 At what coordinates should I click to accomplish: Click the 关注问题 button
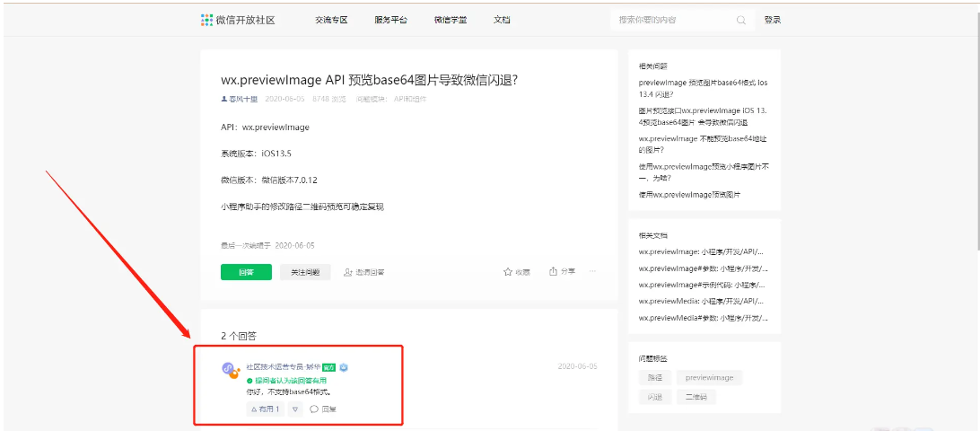(x=305, y=272)
